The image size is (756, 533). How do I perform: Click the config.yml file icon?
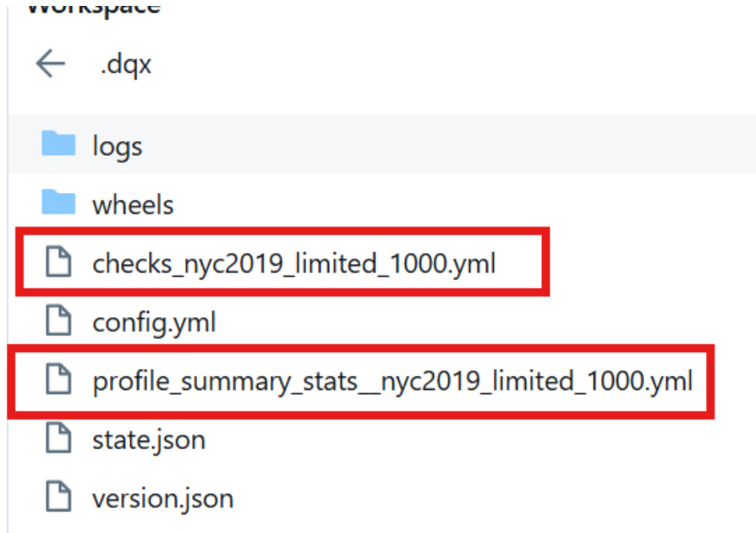pyautogui.click(x=58, y=320)
